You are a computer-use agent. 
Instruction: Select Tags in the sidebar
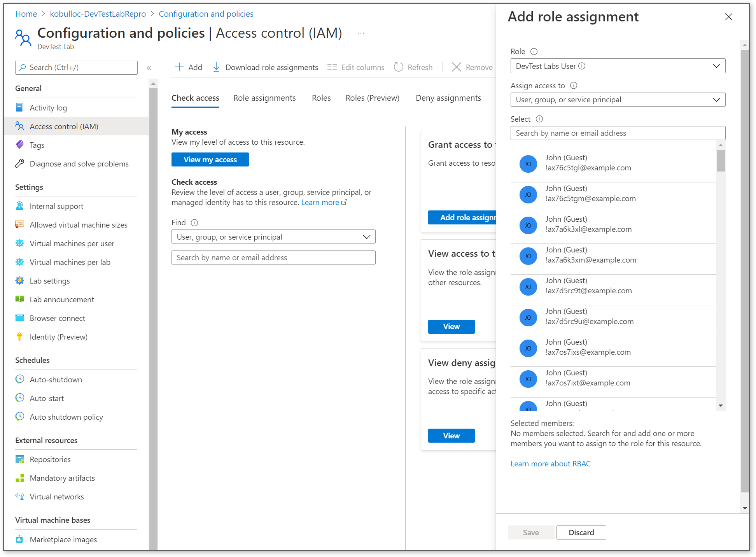(37, 145)
